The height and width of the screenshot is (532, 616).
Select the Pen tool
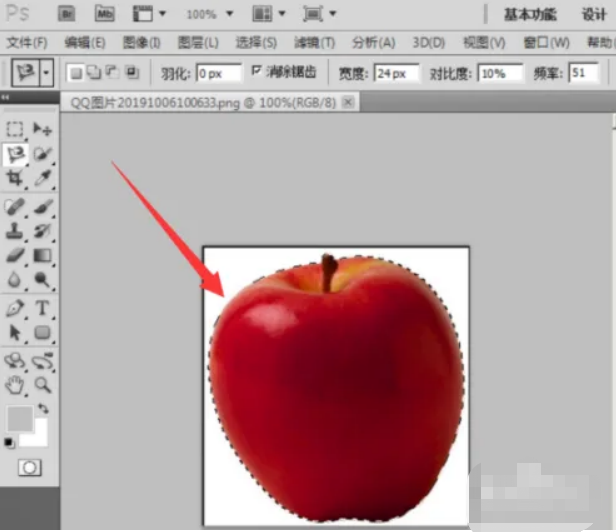pyautogui.click(x=15, y=308)
